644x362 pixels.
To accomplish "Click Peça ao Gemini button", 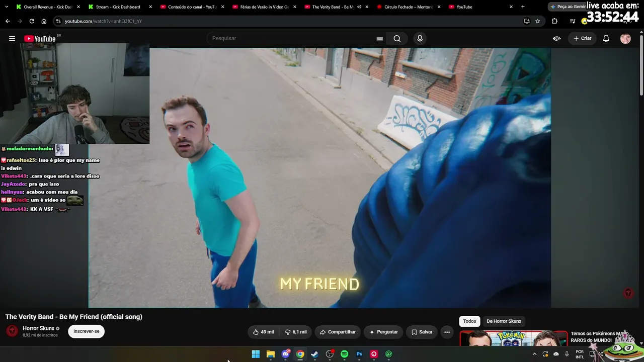I will pyautogui.click(x=569, y=7).
